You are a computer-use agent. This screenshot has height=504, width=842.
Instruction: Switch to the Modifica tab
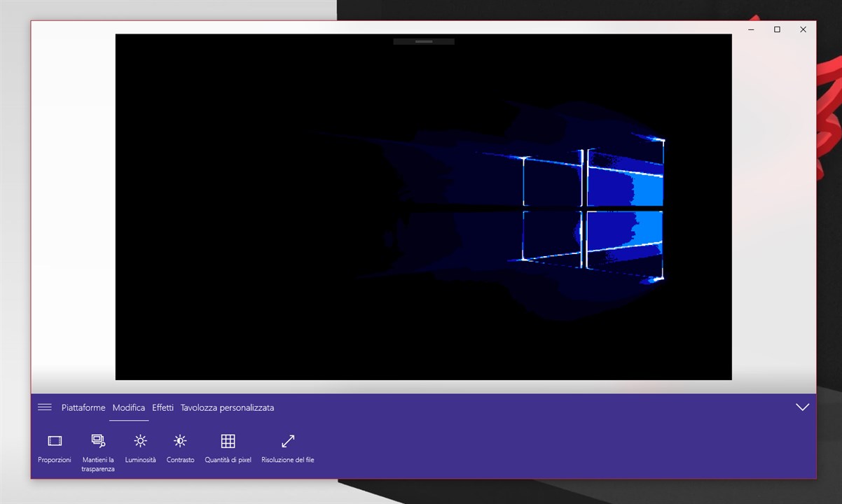pyautogui.click(x=129, y=407)
